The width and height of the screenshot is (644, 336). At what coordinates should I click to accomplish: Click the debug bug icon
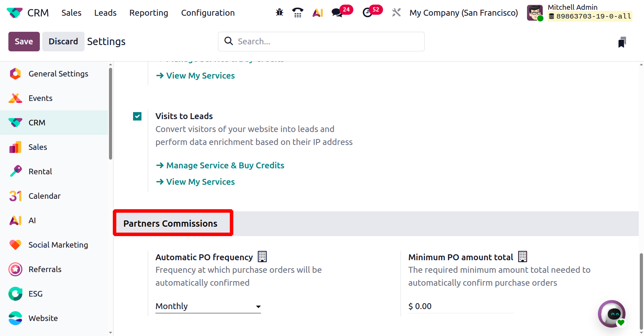pos(279,13)
